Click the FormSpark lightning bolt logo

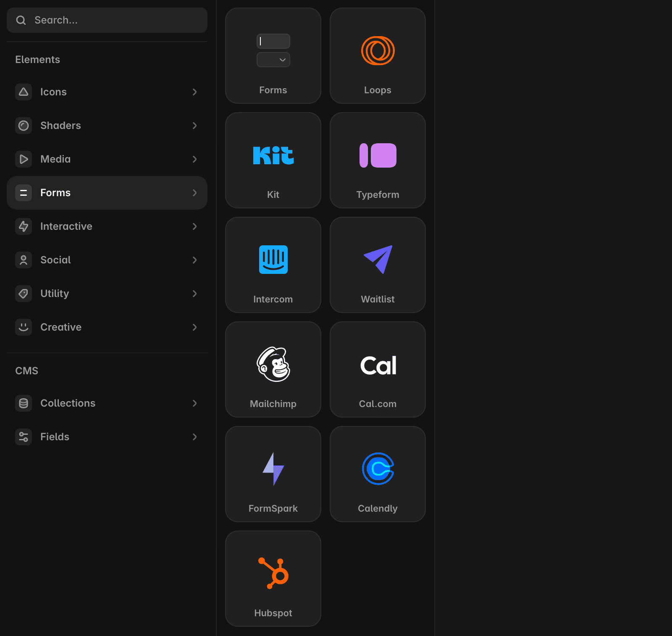click(273, 469)
